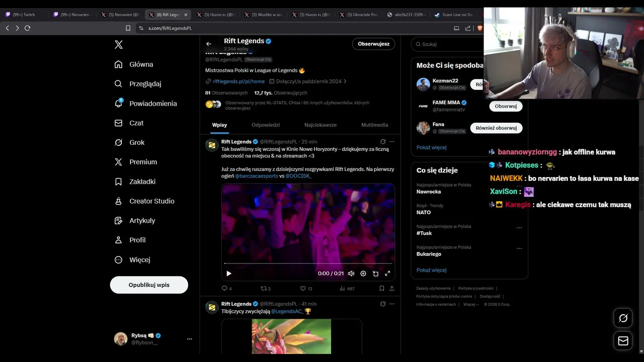Close the Rift Legends browser tab
Viewport: 644px width, 362px height.
186,15
